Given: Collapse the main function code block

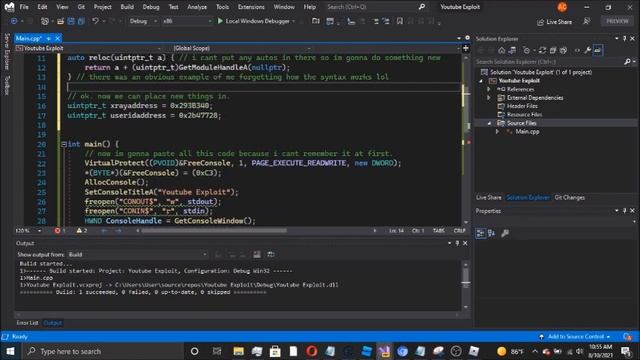Looking at the screenshot, I should (x=64, y=144).
